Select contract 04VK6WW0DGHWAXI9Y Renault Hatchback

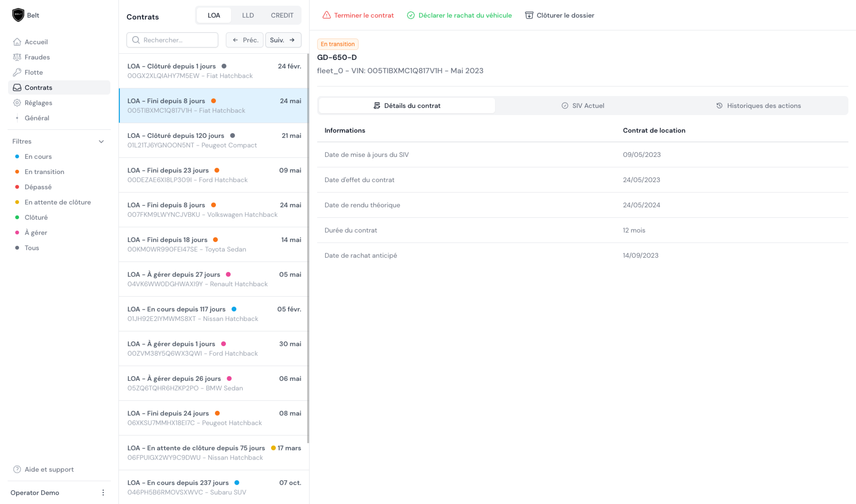pyautogui.click(x=214, y=279)
